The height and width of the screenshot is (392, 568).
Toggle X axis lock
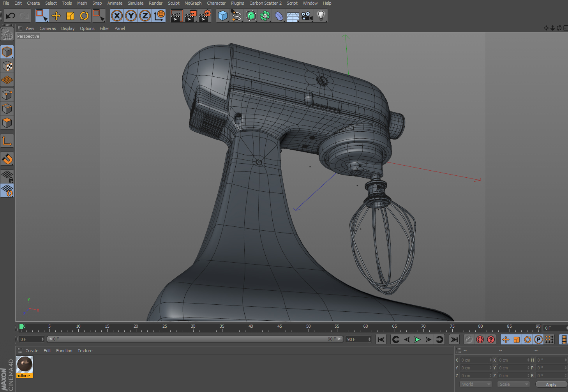pyautogui.click(x=117, y=16)
